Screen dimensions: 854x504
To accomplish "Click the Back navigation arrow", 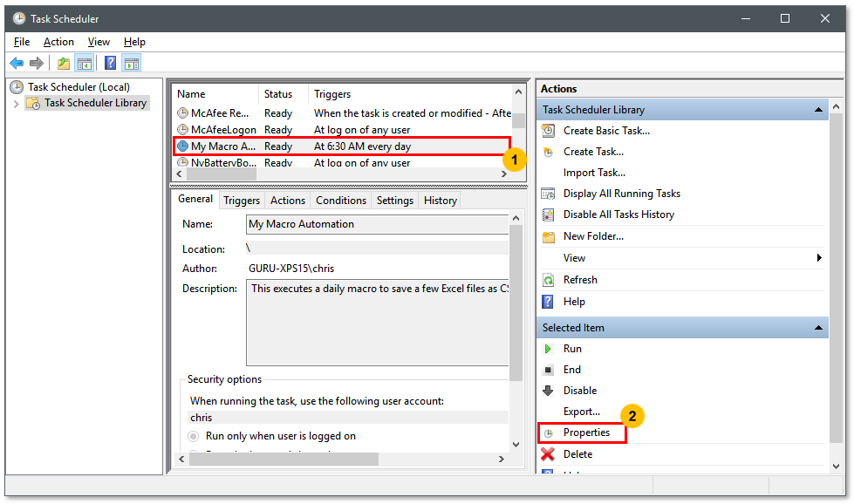I will (17, 62).
